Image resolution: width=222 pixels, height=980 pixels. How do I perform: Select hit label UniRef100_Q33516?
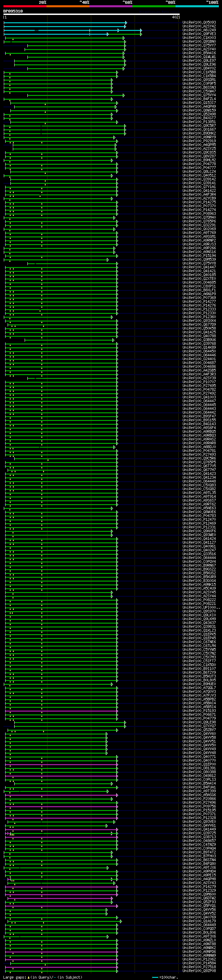click(x=199, y=554)
